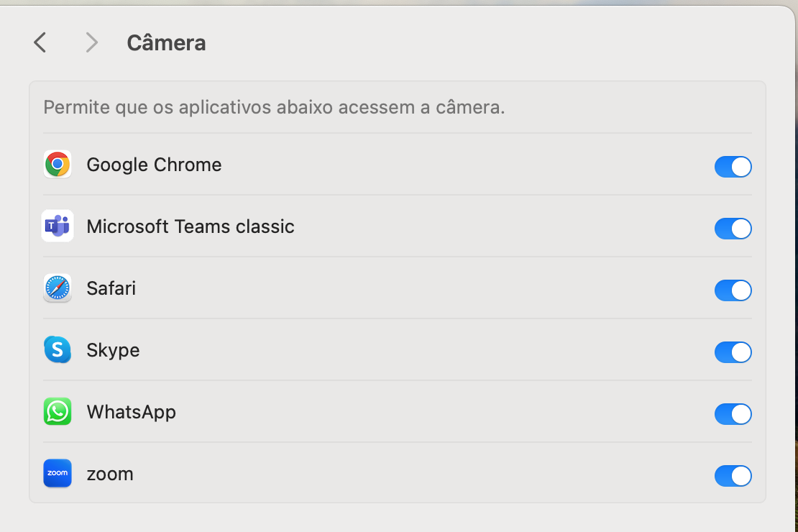
Task: Disable WhatsApp camera access toggle
Action: [x=733, y=414]
